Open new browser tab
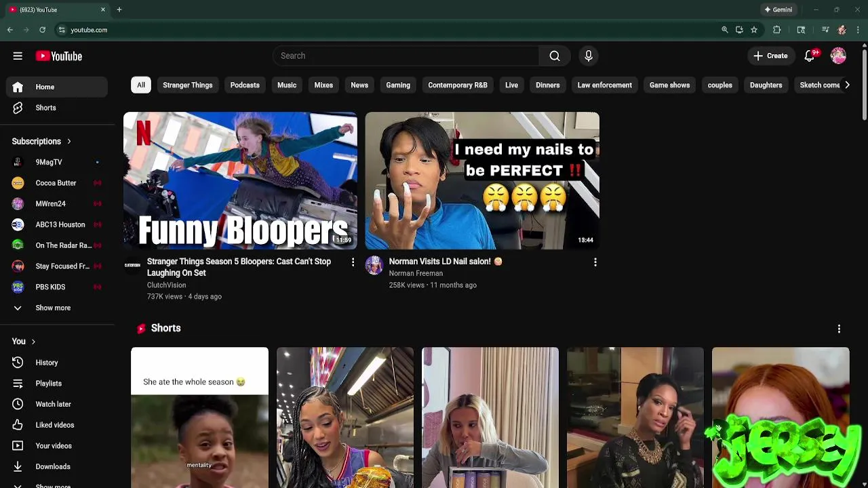This screenshot has width=868, height=488. coord(119,9)
